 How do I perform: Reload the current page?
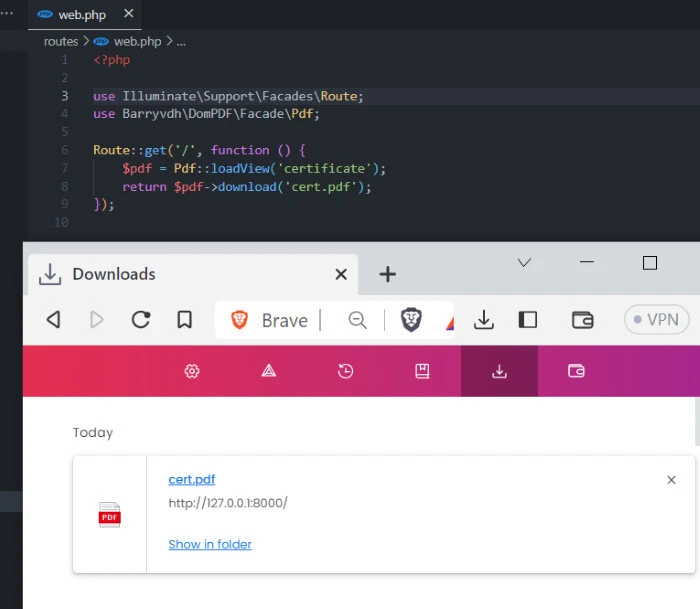[141, 320]
